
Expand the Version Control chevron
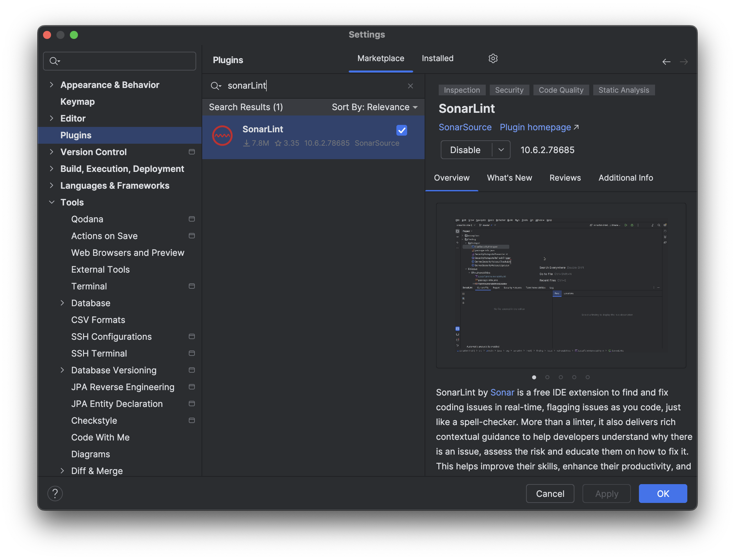point(51,152)
